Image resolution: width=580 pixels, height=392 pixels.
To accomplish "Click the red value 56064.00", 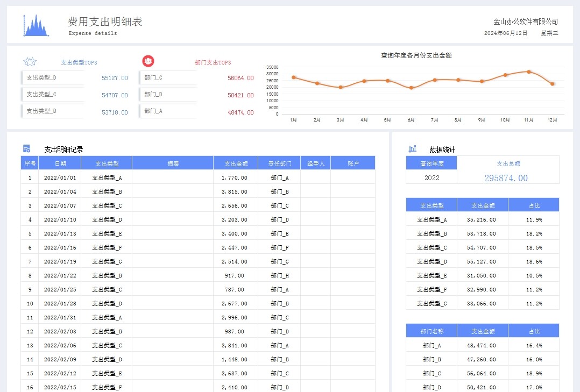I will click(x=241, y=78).
